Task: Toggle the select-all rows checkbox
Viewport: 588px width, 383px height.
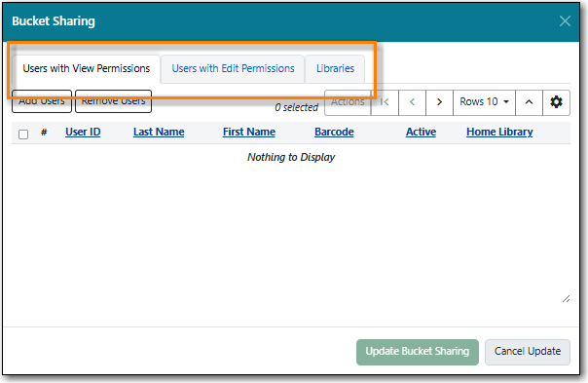Action: (x=23, y=134)
